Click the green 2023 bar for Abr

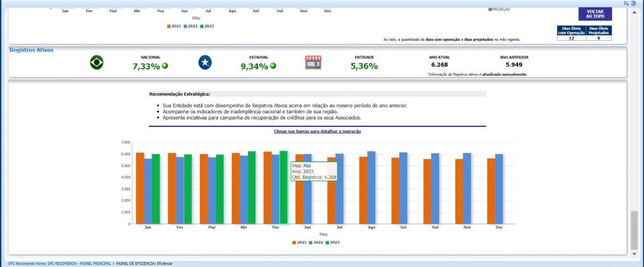point(252,189)
